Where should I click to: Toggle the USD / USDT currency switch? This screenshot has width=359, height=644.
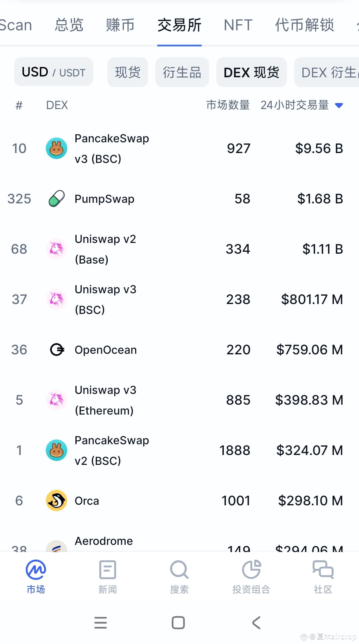click(54, 72)
